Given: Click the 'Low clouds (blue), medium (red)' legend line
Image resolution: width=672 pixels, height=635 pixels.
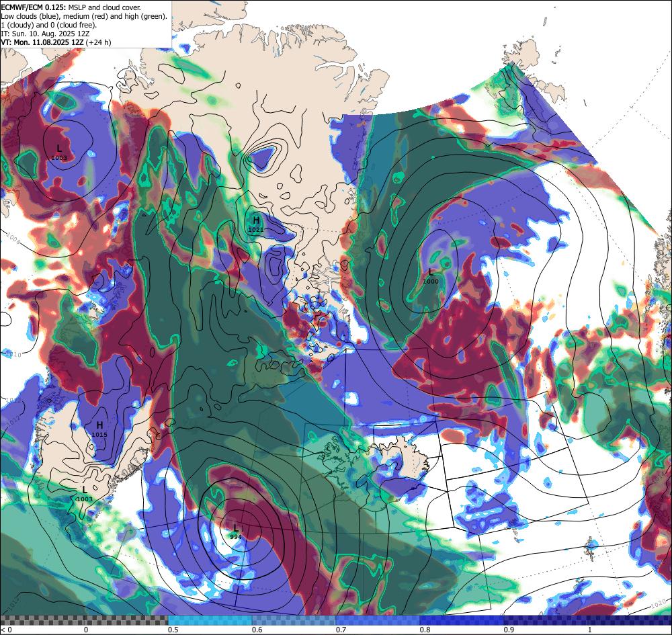Looking at the screenshot, I should [x=84, y=16].
